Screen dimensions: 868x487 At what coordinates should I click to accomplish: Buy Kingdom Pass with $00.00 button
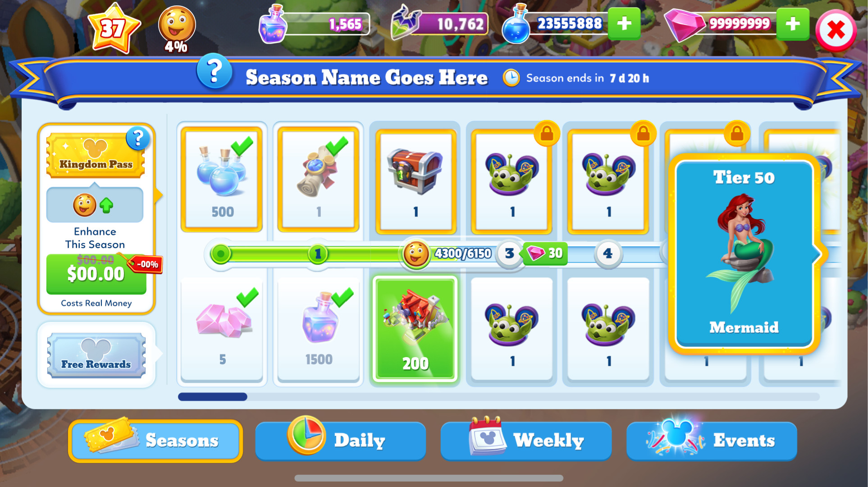click(96, 274)
